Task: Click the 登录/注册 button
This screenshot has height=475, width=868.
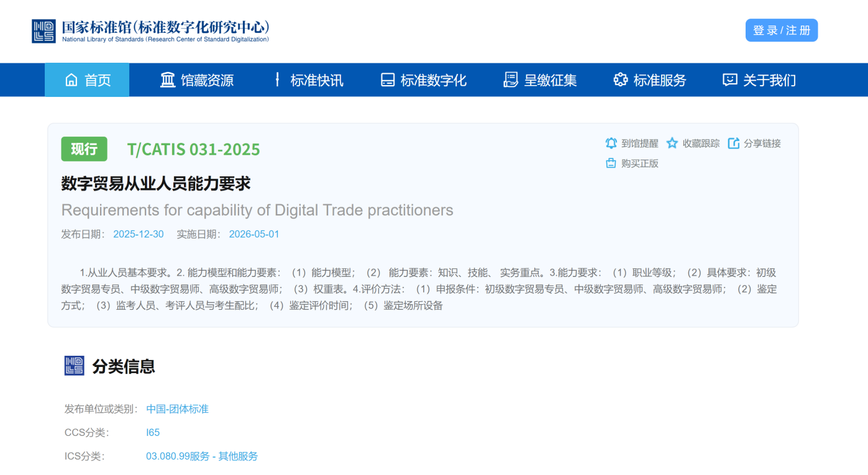Action: tap(782, 30)
